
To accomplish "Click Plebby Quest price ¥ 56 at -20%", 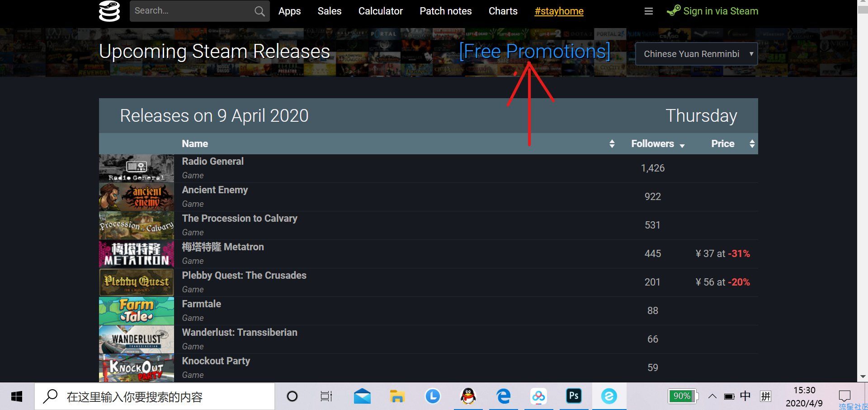I will (x=722, y=282).
